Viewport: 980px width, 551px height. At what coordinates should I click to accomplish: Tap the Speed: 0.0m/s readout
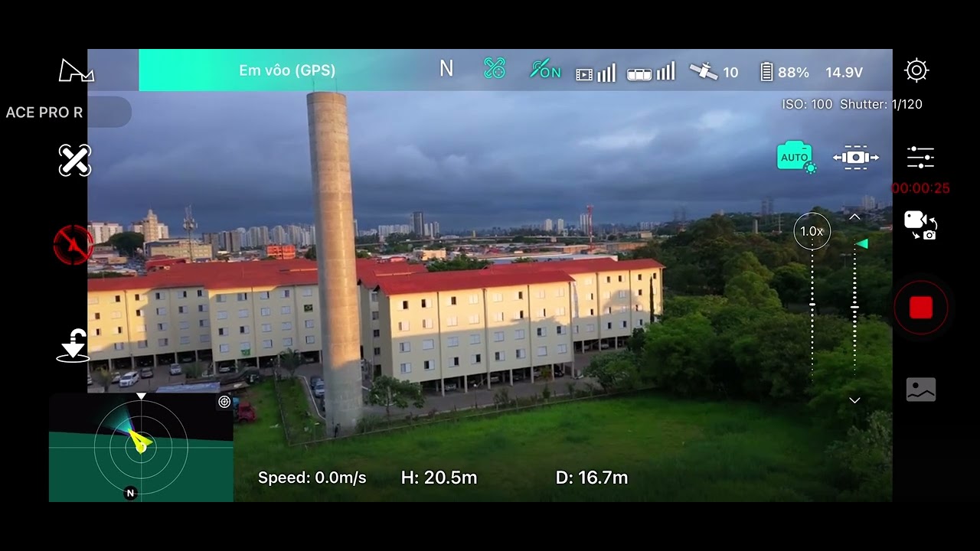click(312, 478)
